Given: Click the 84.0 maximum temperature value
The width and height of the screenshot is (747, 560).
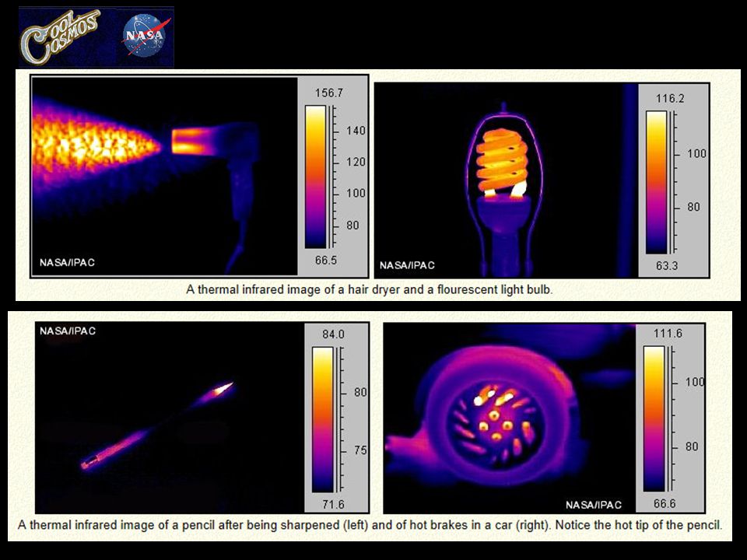Looking at the screenshot, I should click(x=333, y=334).
